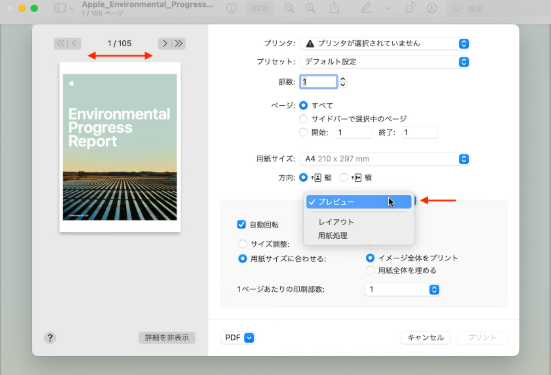Choose 用紙処理 in the popup menu
Screen dimensions: 551x375
click(x=359, y=235)
